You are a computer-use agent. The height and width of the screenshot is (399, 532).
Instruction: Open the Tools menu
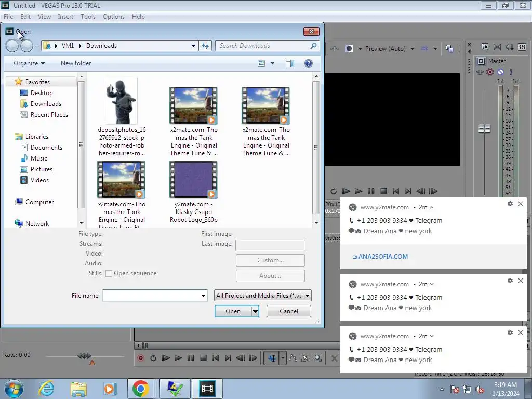pyautogui.click(x=88, y=16)
